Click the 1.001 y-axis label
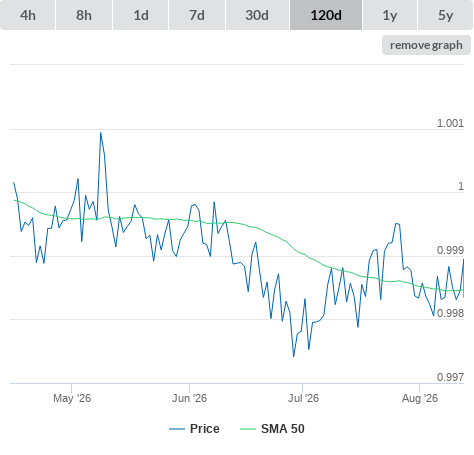The width and height of the screenshot is (474, 455). tap(450, 123)
